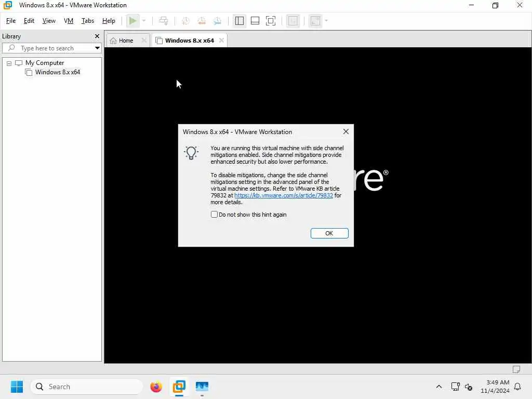Viewport: 532px width, 399px height.
Task: Click the Unity mode toolbar icon
Action: point(293,21)
